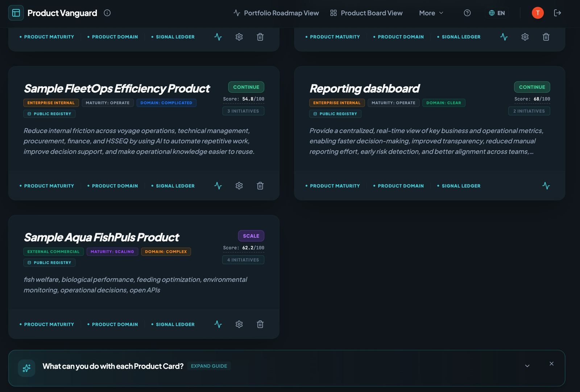Viewport: 580px width, 392px height.
Task: Switch to Product Board View
Action: [366, 13]
